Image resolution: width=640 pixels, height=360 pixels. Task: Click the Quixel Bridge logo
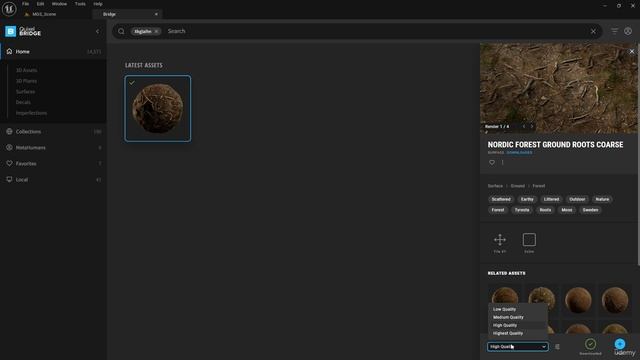click(23, 31)
